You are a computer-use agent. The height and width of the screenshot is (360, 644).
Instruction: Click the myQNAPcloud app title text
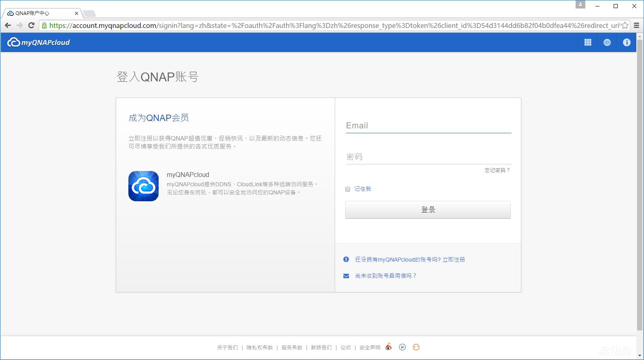188,175
